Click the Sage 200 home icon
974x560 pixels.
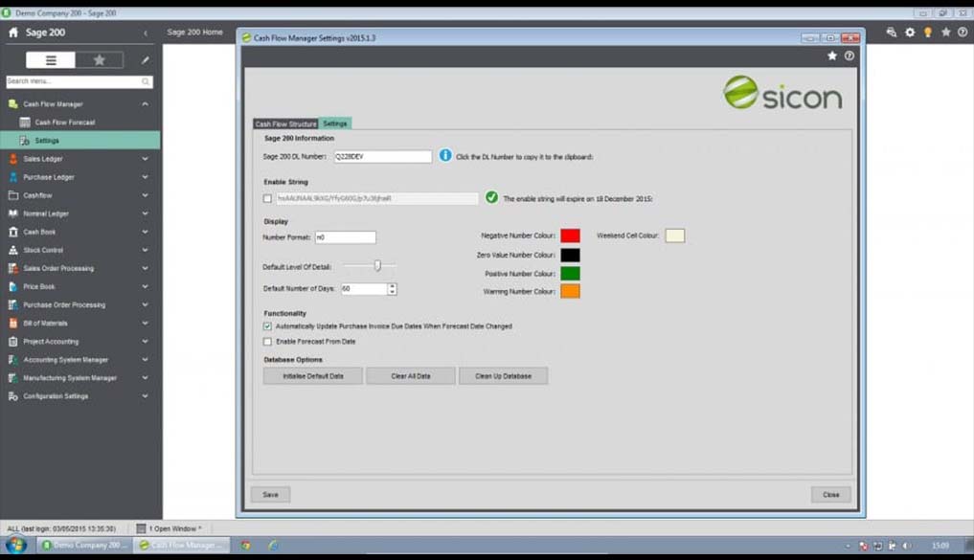click(13, 33)
